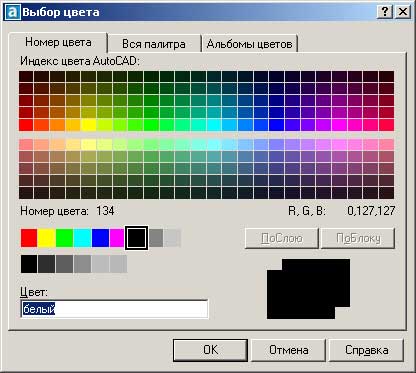Open help via Справка button
416x373 pixels.
(x=366, y=350)
